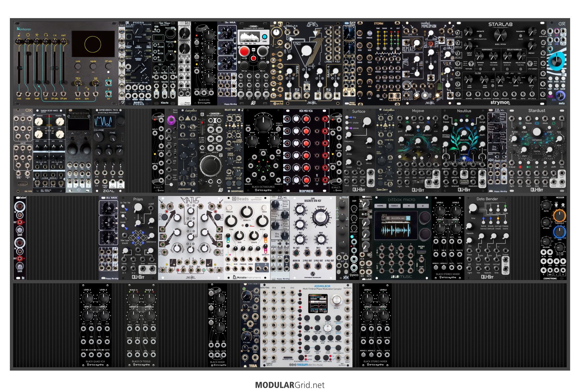The width and height of the screenshot is (580, 392).
Task: Click the Beads freeze button
Action: click(229, 208)
